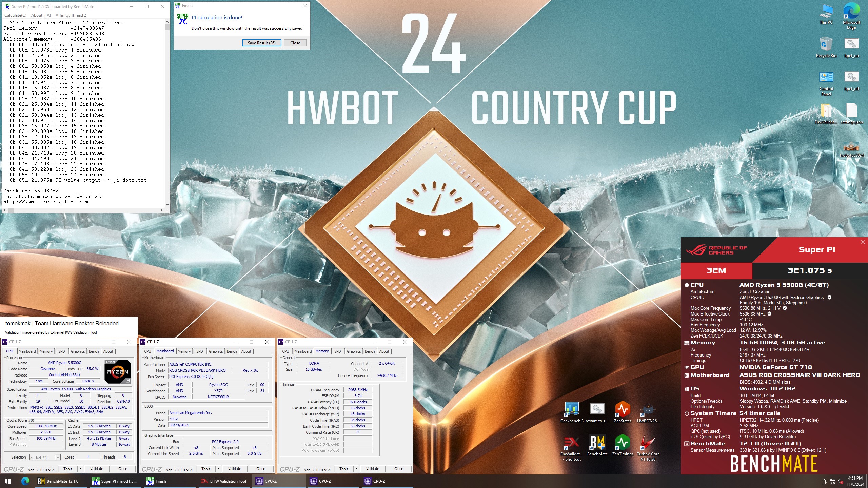This screenshot has width=868, height=488.
Task: Open the Geekbench 3 shortcut
Action: [x=572, y=412]
